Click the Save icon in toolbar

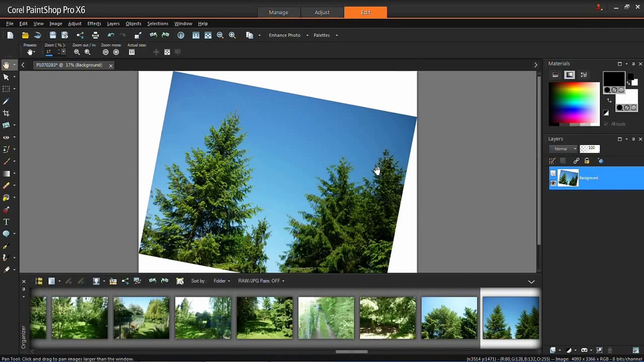pyautogui.click(x=53, y=35)
